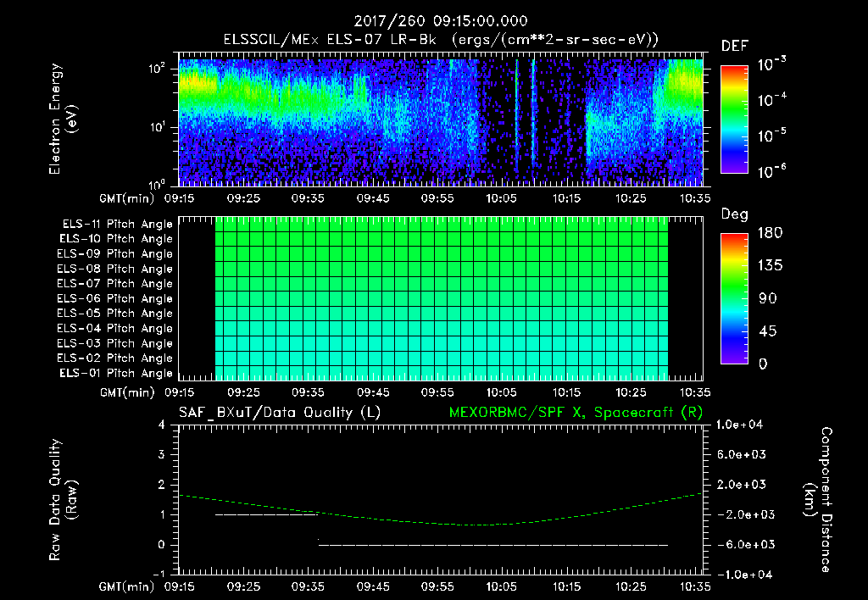Click the electron energy spectrogram panel
The width and height of the screenshot is (868, 600).
point(441,119)
